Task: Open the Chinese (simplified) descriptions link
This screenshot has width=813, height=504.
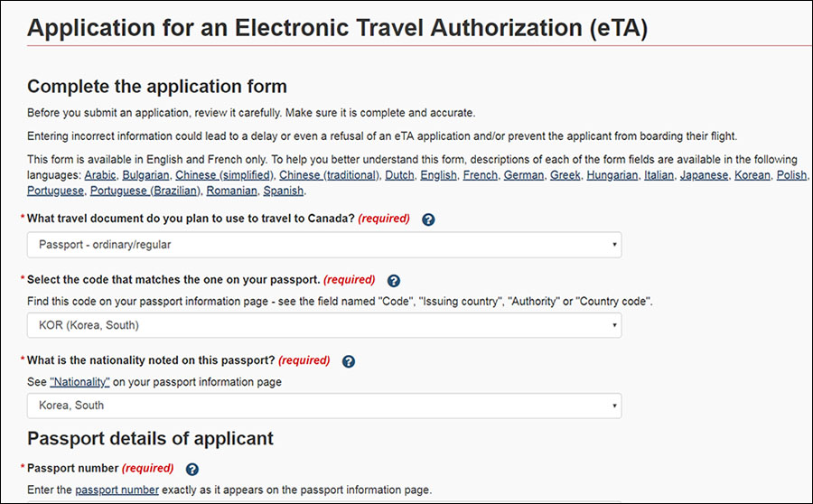Action: (x=224, y=175)
